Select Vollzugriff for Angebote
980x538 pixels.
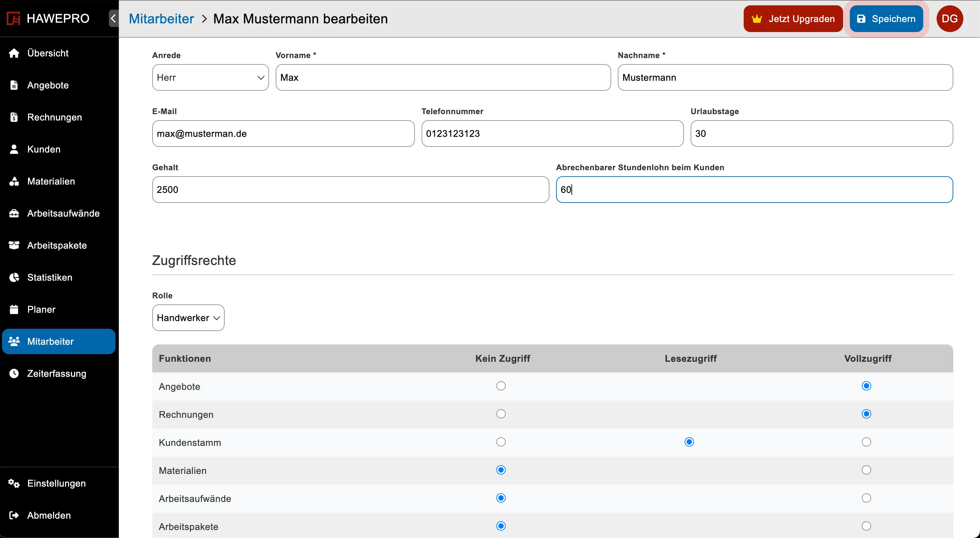click(x=866, y=386)
